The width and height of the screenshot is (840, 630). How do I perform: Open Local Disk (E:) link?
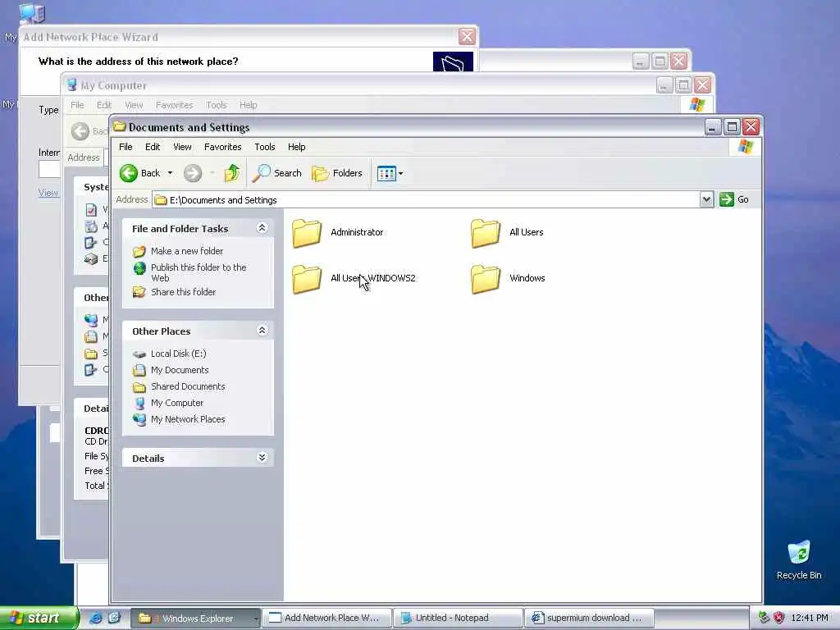click(178, 354)
